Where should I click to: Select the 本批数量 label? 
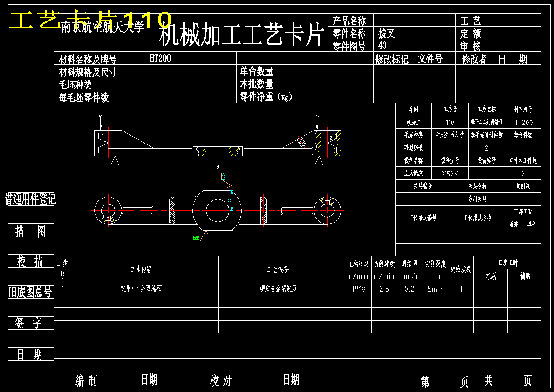pyautogui.click(x=257, y=84)
